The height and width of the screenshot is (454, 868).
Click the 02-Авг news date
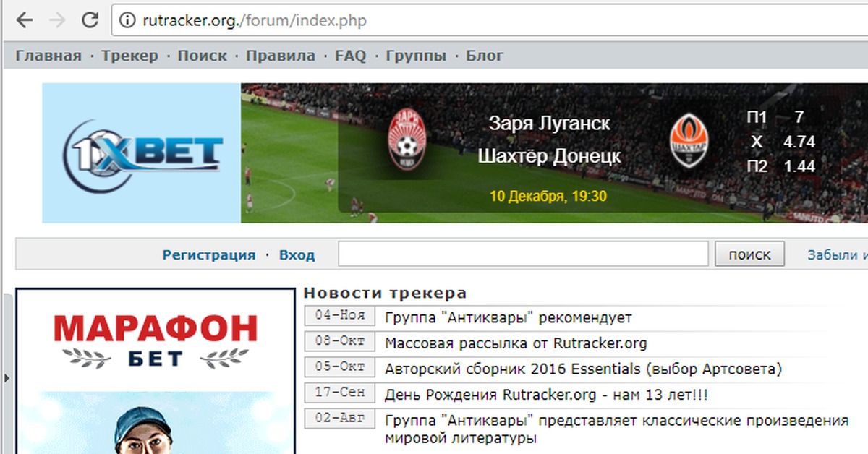click(340, 419)
